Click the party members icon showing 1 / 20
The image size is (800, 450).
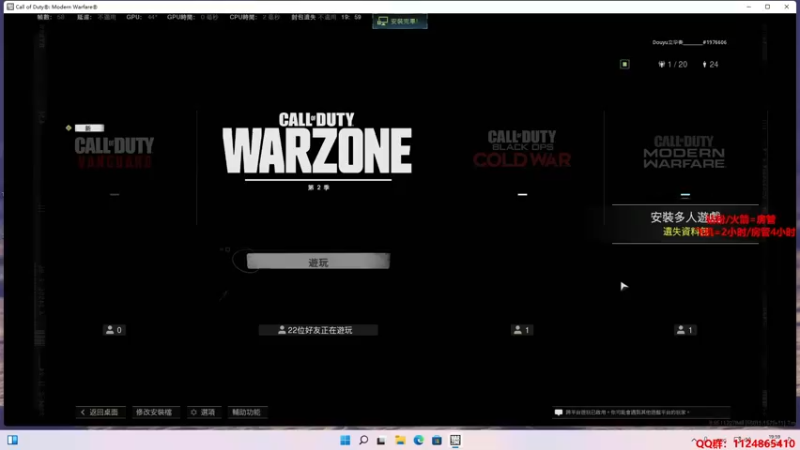tap(672, 64)
